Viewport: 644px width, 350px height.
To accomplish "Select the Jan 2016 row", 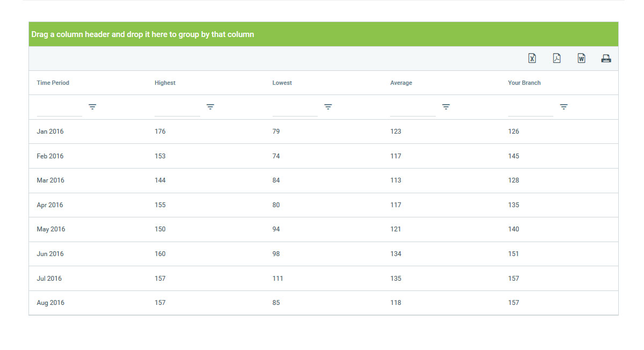I will pos(50,132).
